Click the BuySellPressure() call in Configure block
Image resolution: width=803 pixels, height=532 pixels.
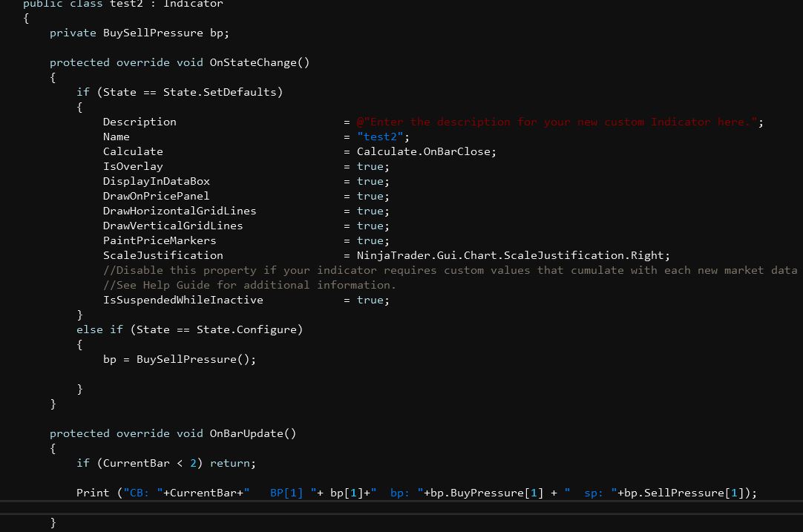[x=196, y=359]
